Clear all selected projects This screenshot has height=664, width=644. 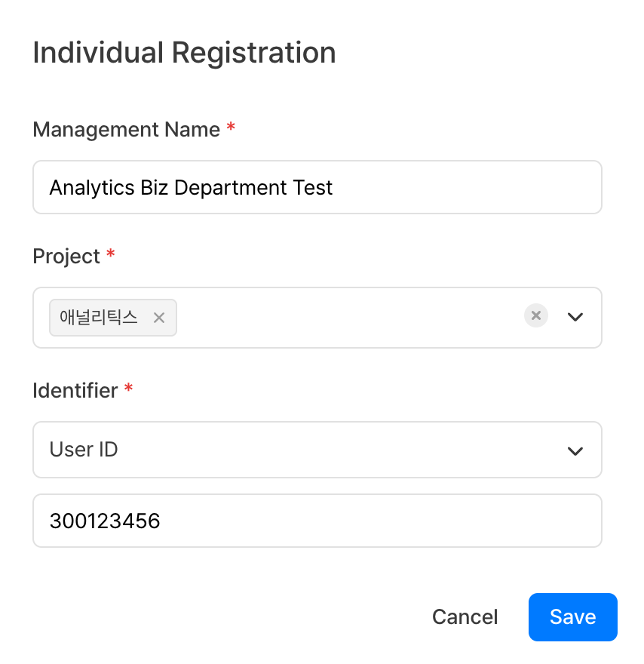point(536,315)
